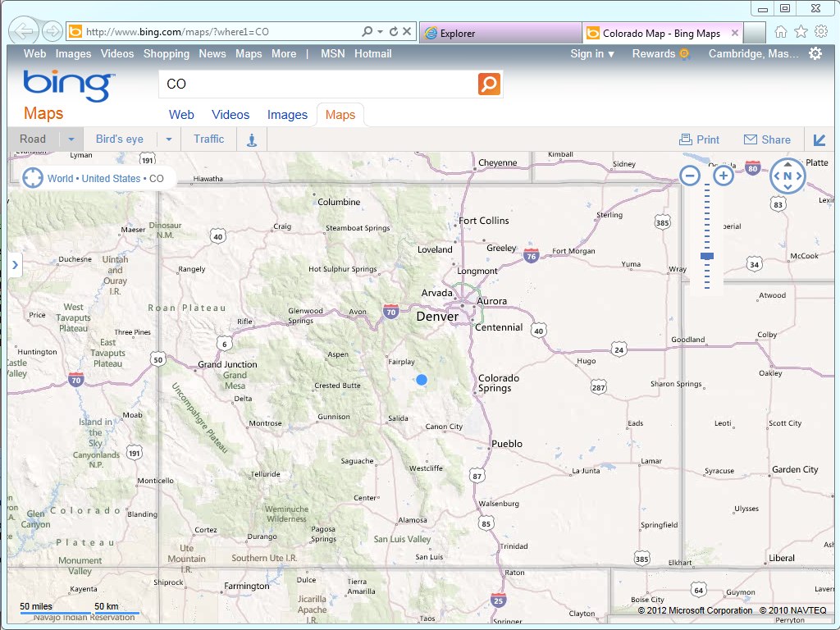Click the bing logo
This screenshot has width=840, height=630.
[69, 85]
